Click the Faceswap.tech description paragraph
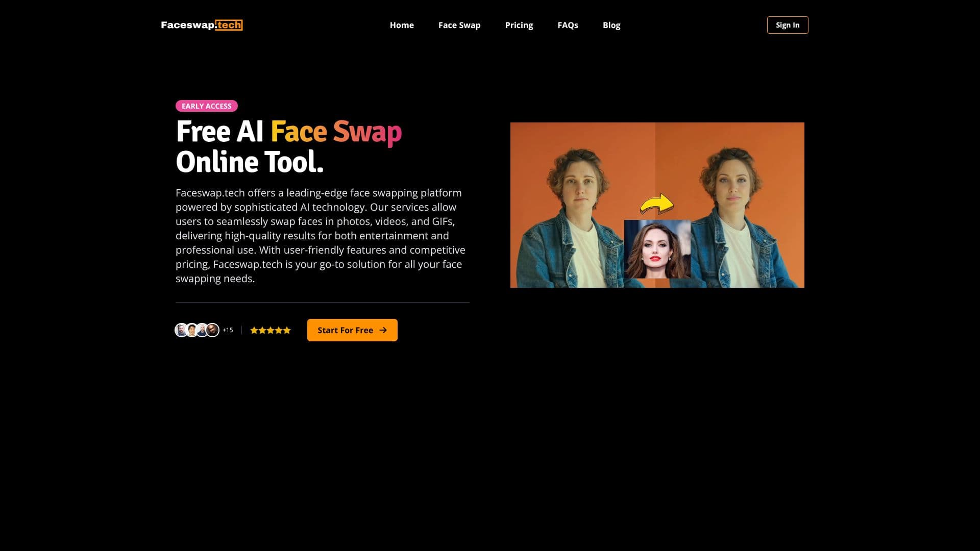 [x=321, y=236]
